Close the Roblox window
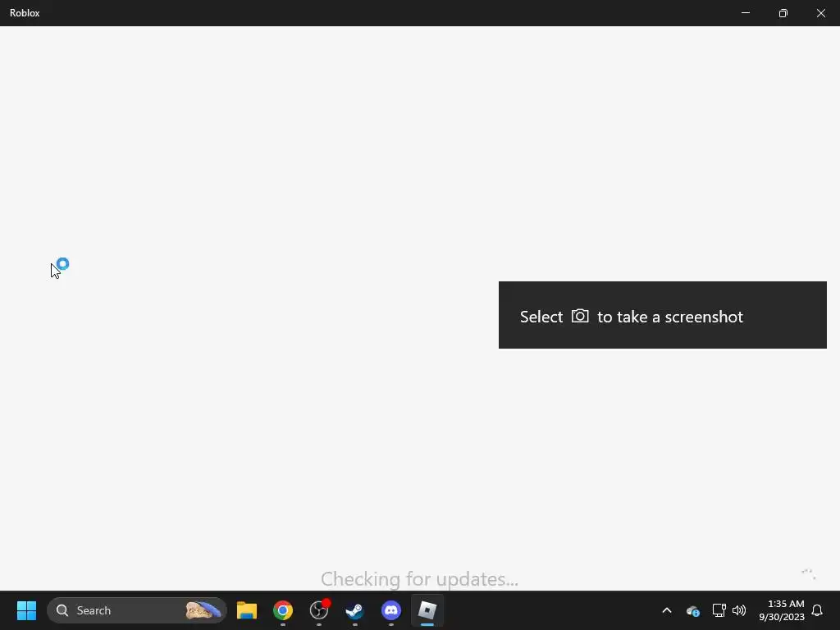Screen dimensions: 840x630 pos(820,13)
